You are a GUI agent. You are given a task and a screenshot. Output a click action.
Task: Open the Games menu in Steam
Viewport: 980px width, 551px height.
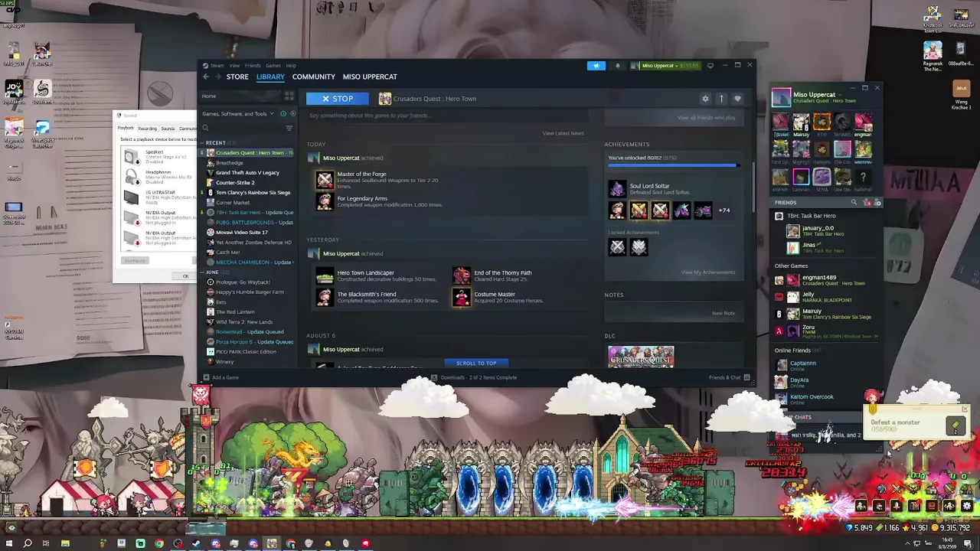pyautogui.click(x=273, y=66)
